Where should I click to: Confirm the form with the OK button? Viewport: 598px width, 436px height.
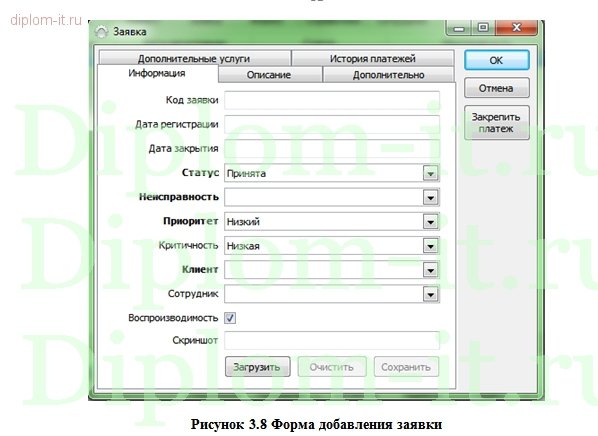[x=497, y=60]
